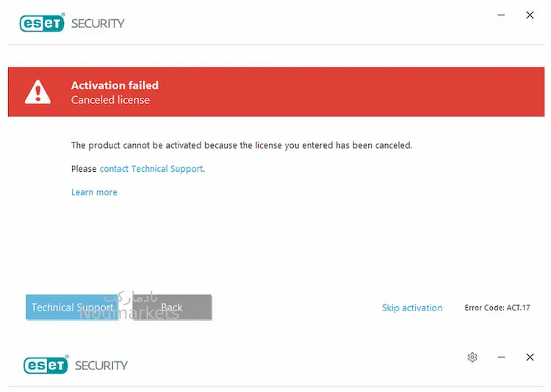Click the SECURITY title in top window
The image size is (551, 392).
click(x=98, y=23)
